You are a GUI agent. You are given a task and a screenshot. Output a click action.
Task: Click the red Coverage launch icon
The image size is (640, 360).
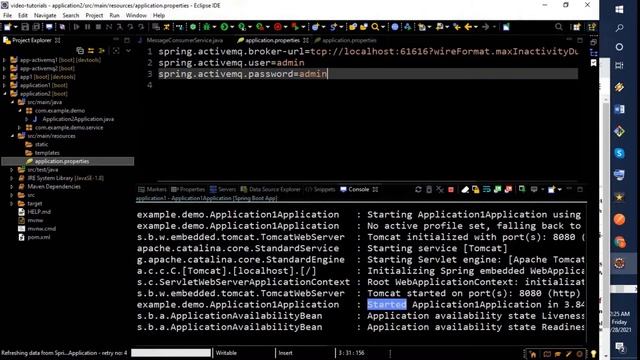[x=278, y=27]
